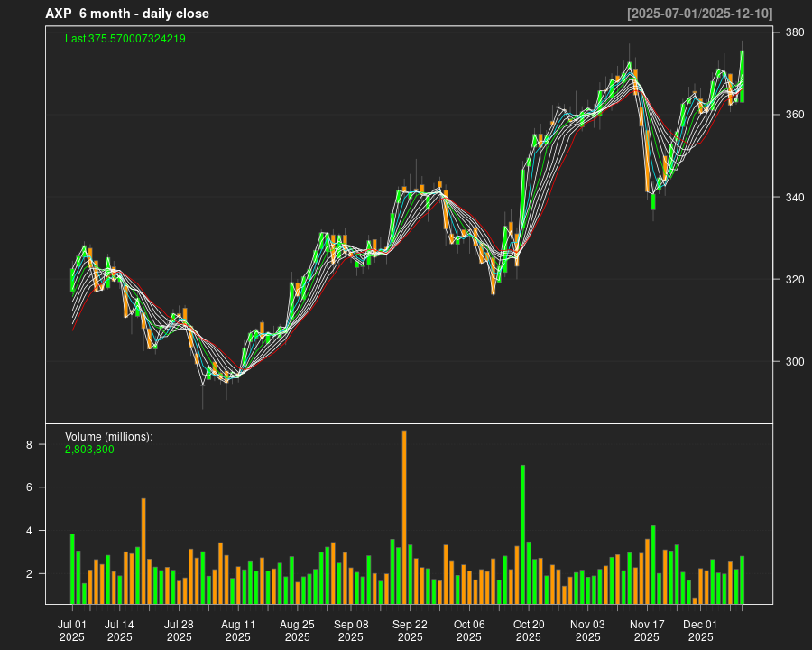Viewport: 812px width, 650px height.
Task: Select the Sep 22 2025 date marker
Action: coord(410,630)
